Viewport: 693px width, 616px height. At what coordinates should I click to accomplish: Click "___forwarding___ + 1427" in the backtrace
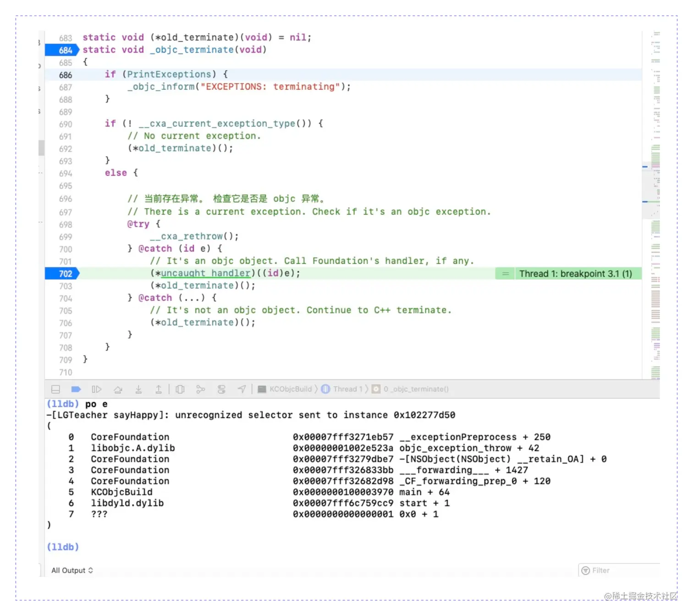[464, 470]
